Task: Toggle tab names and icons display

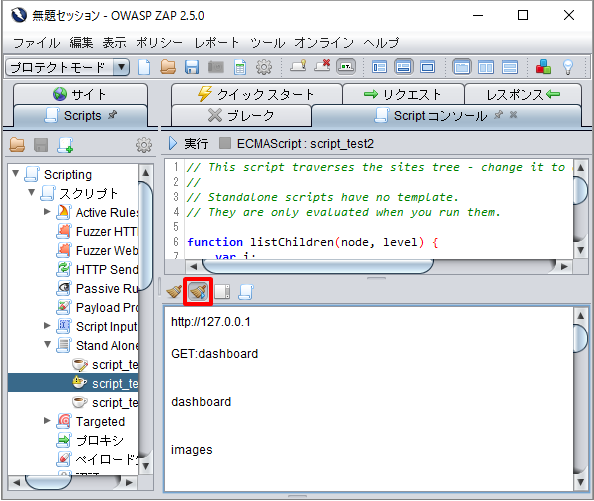Action: tap(346, 67)
